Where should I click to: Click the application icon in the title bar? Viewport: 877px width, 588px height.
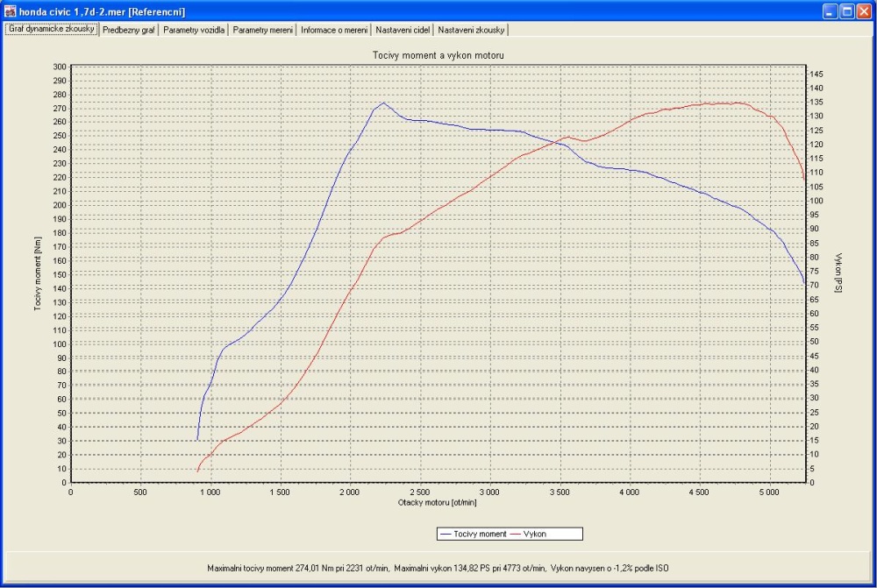[x=11, y=11]
